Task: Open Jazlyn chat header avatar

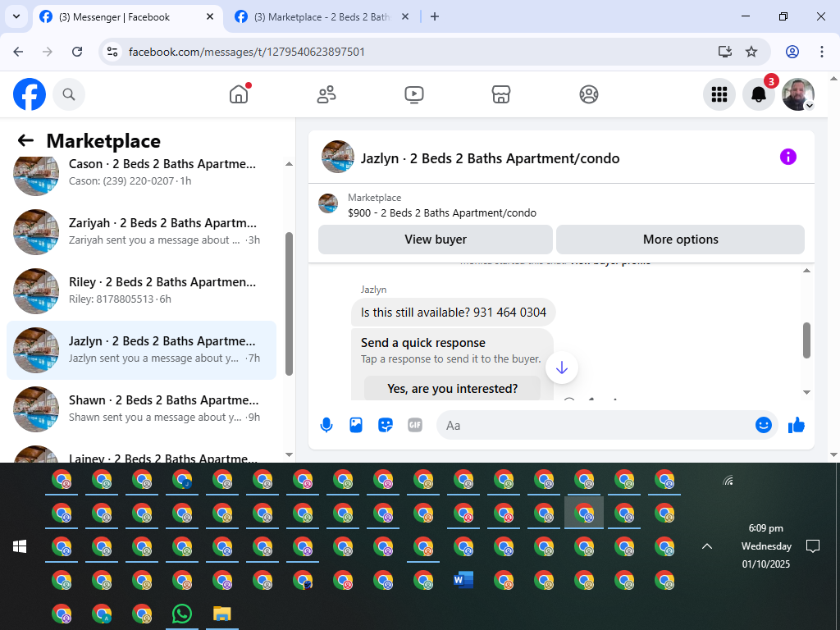Action: pos(337,157)
